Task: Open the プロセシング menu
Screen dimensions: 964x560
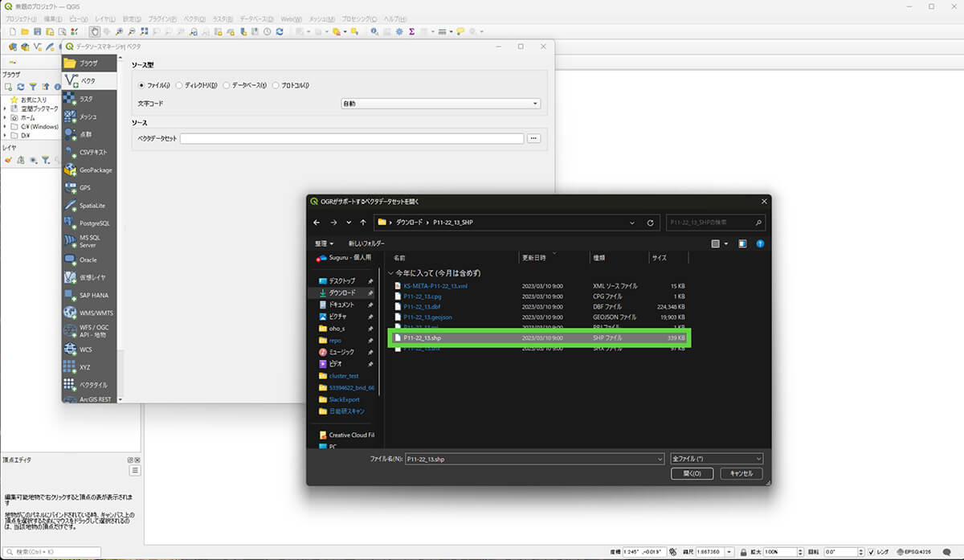Action: [x=360, y=18]
